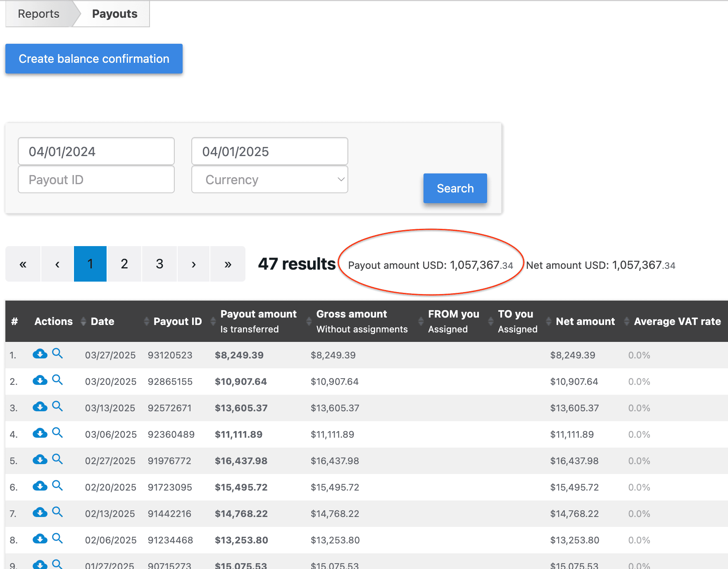728x569 pixels.
Task: Sort table by Date column
Action: pos(102,321)
